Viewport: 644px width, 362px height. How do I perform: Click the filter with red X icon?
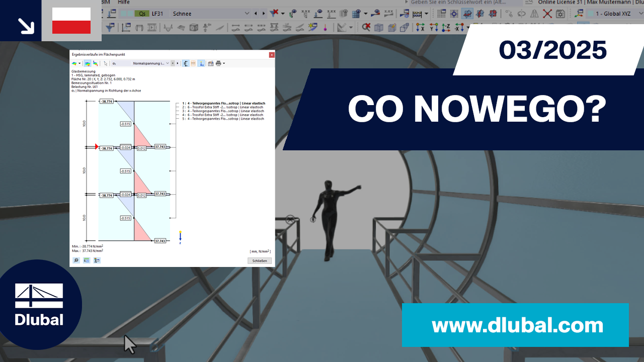click(x=274, y=13)
